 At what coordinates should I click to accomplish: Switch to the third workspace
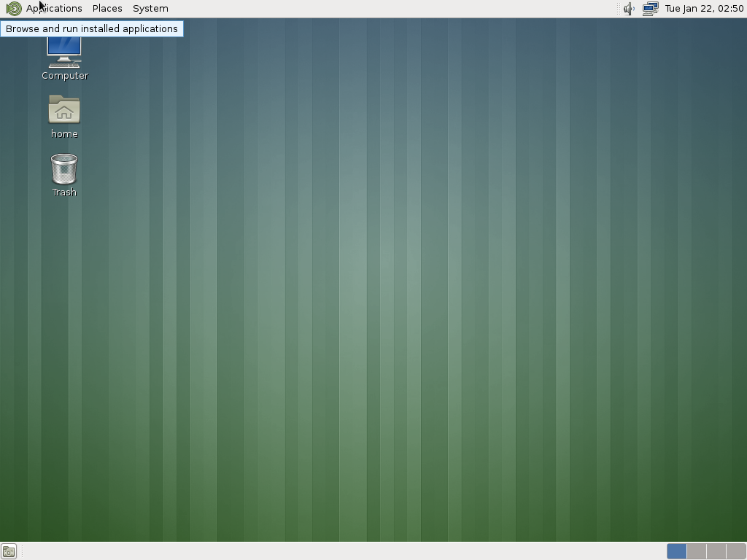click(717, 552)
